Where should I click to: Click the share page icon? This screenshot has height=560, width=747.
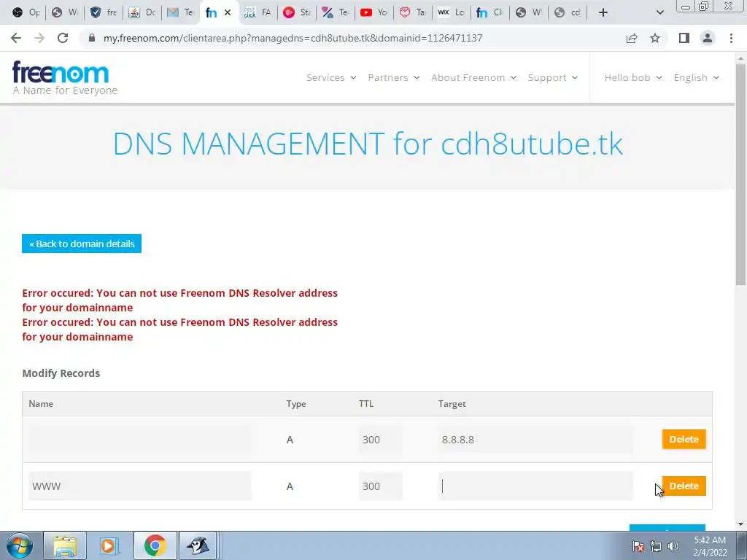(x=632, y=38)
